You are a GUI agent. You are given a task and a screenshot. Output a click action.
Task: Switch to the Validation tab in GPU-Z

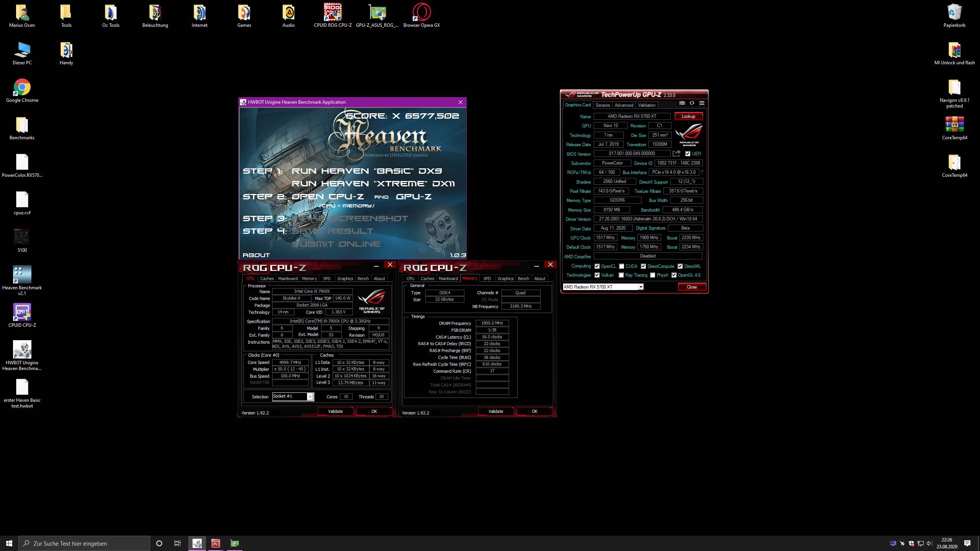tap(647, 105)
